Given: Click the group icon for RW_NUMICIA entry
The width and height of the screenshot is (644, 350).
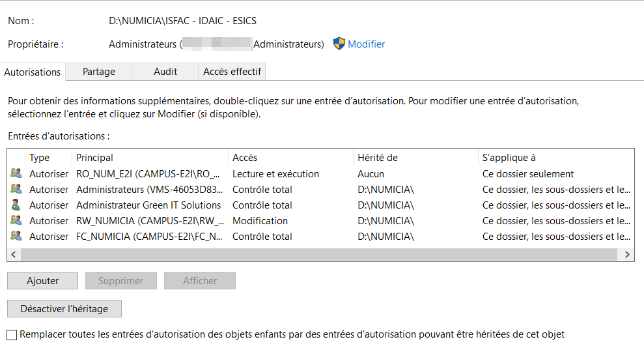Looking at the screenshot, I should pyautogui.click(x=16, y=221).
